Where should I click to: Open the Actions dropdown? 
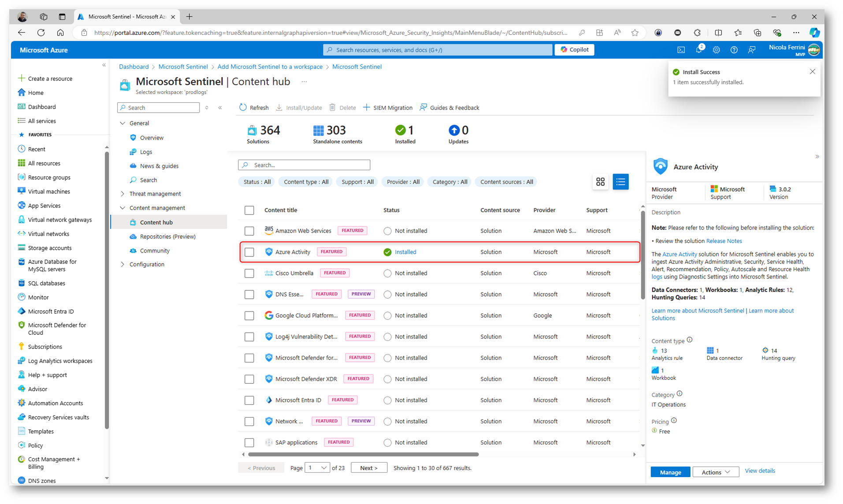[x=716, y=472]
